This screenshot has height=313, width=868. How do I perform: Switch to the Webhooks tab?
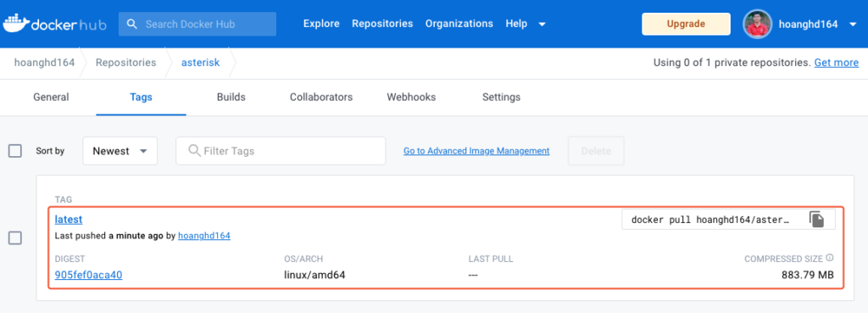click(x=411, y=97)
